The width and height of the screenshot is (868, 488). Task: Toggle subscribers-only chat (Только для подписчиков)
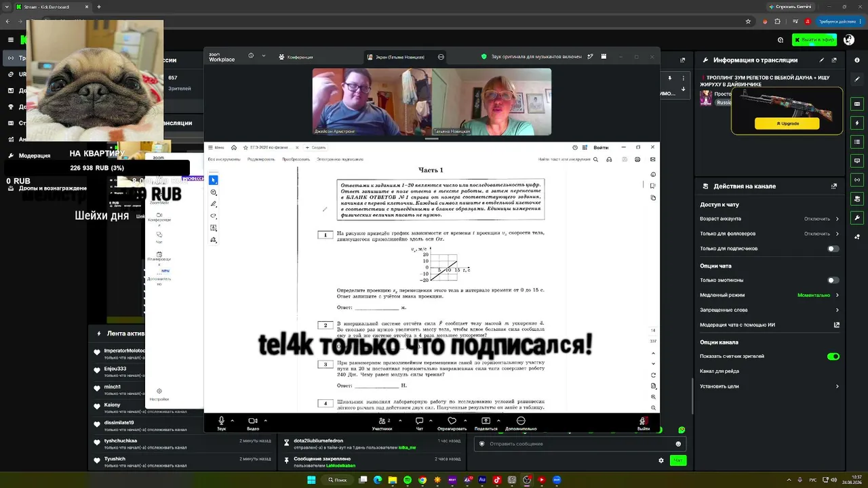(833, 249)
